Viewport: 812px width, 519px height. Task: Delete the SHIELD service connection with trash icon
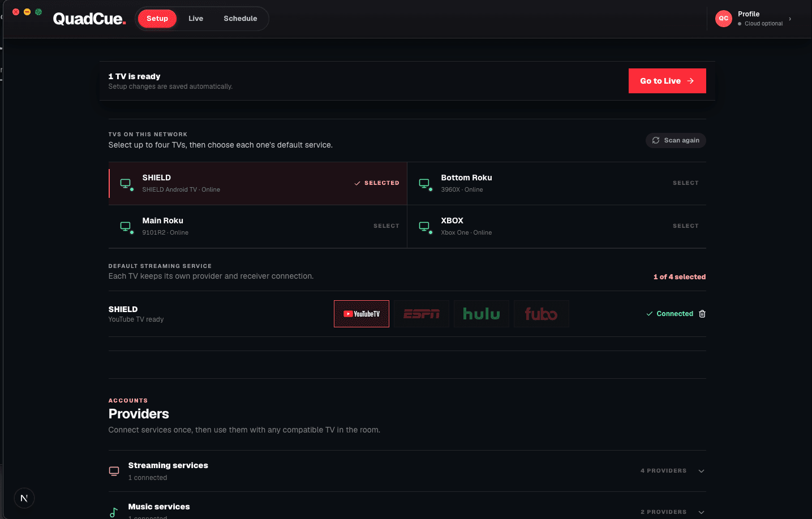tap(702, 314)
